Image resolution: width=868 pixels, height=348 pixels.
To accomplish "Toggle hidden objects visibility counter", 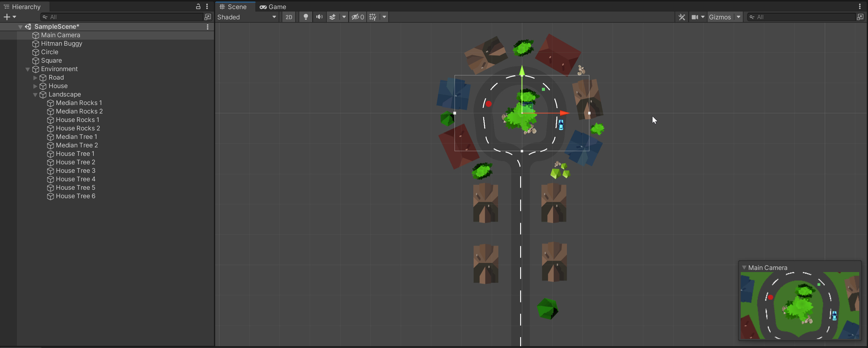I will [x=358, y=17].
